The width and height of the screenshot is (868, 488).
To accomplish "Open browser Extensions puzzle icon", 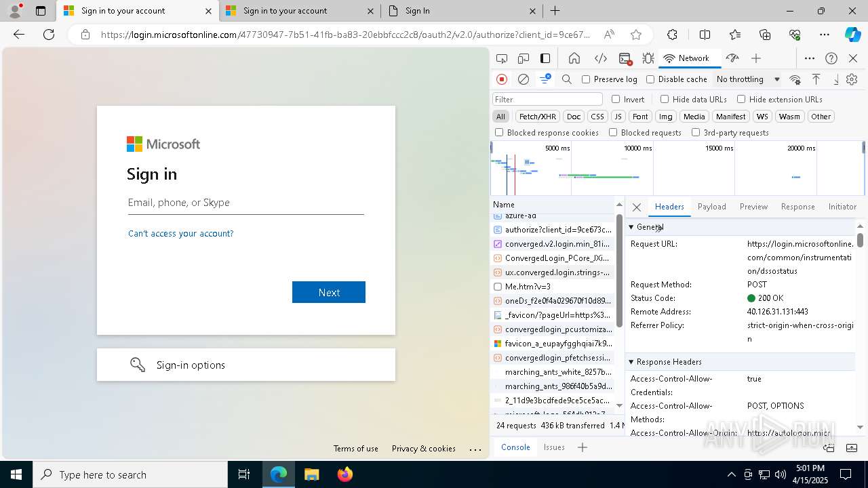I will click(x=672, y=35).
